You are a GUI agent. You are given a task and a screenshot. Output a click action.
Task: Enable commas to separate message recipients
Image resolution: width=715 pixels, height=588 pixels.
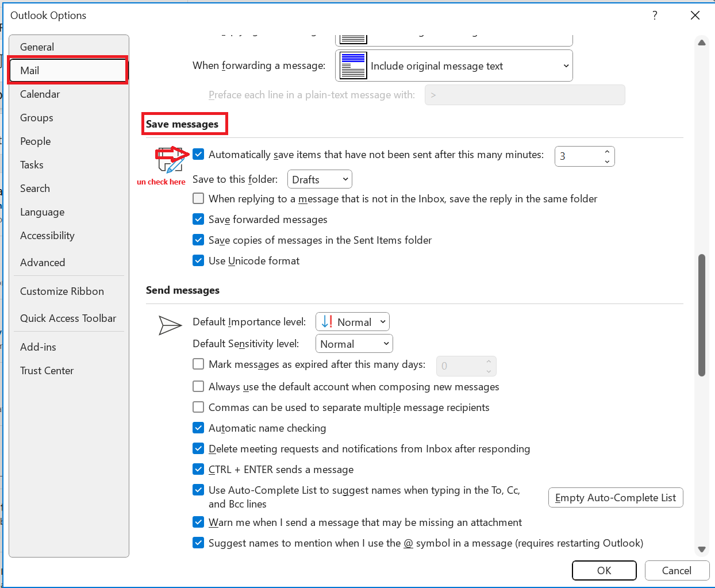198,407
